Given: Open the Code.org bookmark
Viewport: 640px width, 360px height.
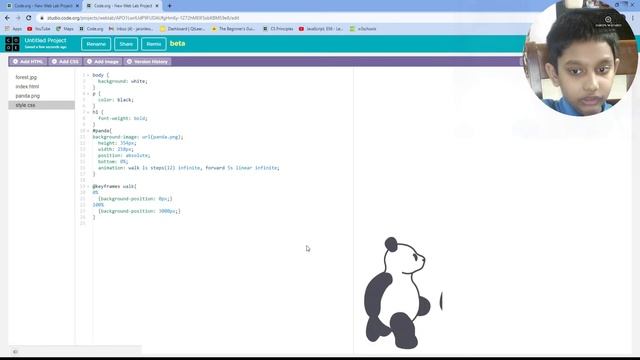Looking at the screenshot, I should pos(91,29).
